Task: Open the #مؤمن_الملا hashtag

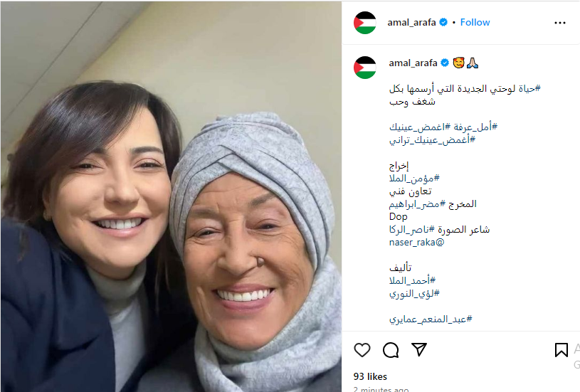Action: [x=414, y=179]
